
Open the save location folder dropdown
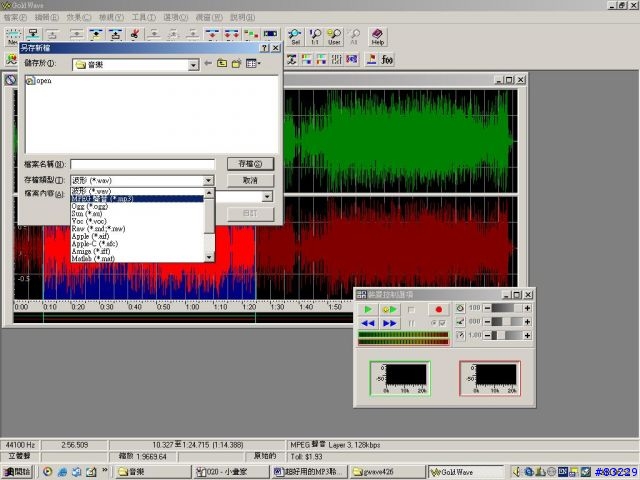193,65
